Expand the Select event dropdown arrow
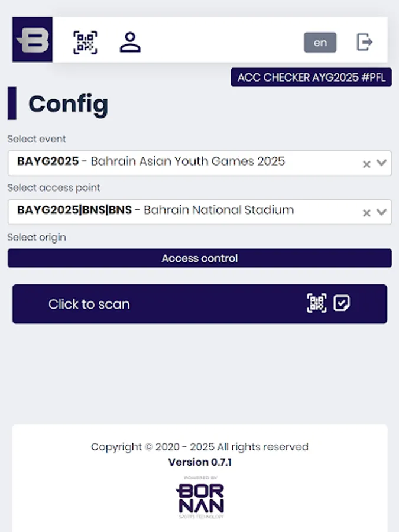Viewport: 399px width, 532px height. (x=382, y=163)
